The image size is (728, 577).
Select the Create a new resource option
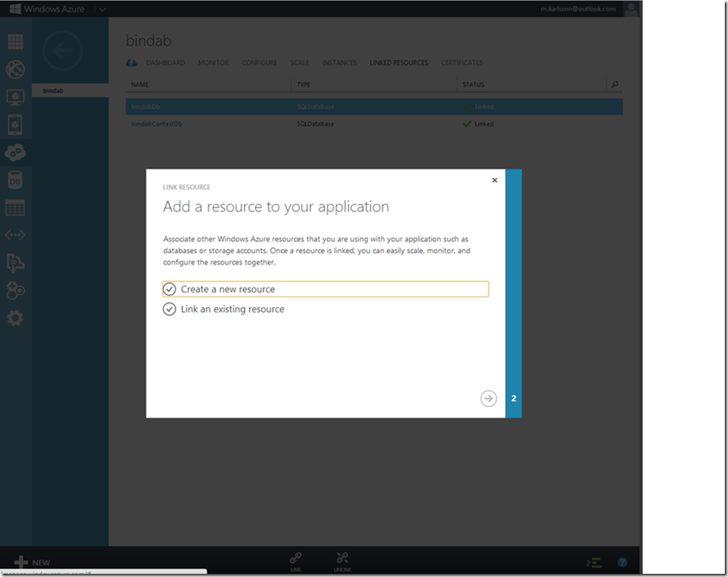click(325, 289)
